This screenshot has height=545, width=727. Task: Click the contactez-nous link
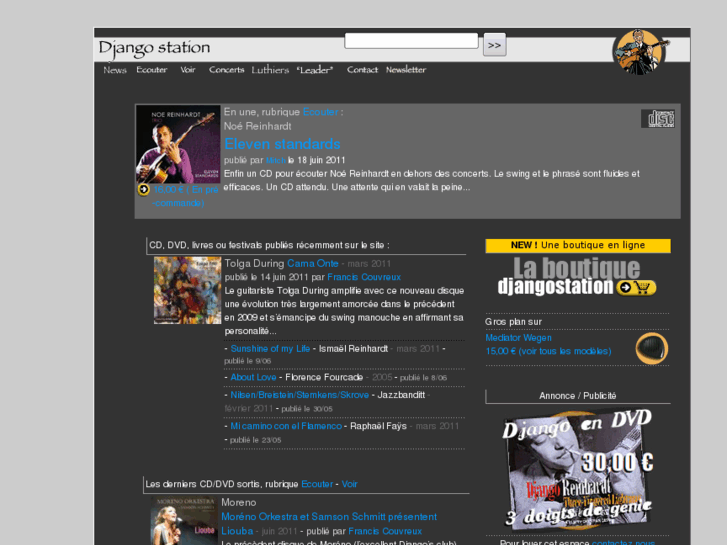coord(623,542)
